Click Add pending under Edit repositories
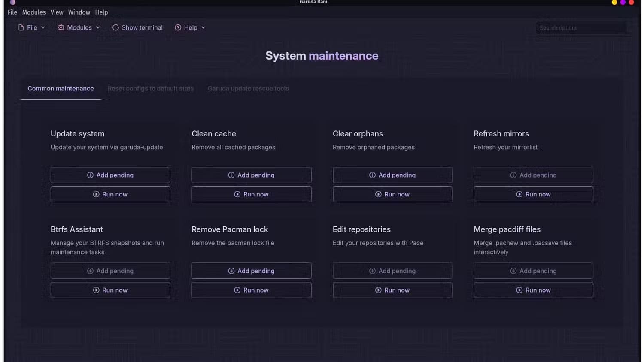This screenshot has width=644, height=362. click(x=392, y=271)
